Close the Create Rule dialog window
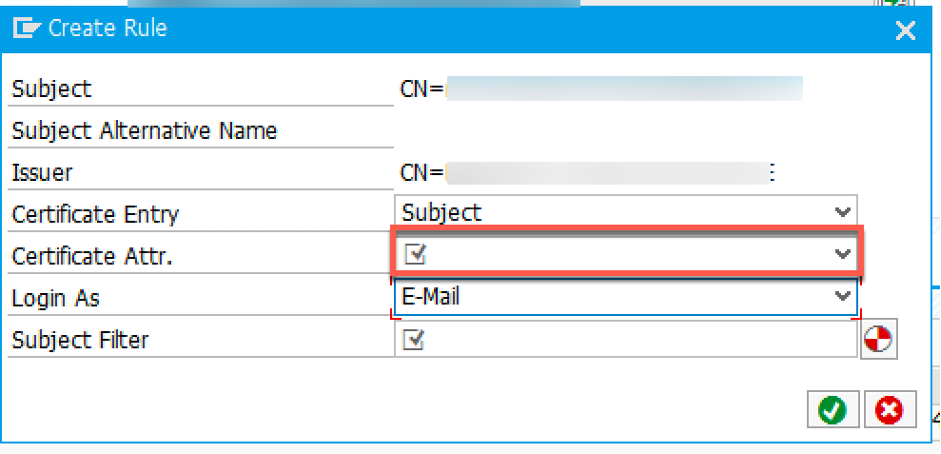This screenshot has width=941, height=454. tap(905, 30)
